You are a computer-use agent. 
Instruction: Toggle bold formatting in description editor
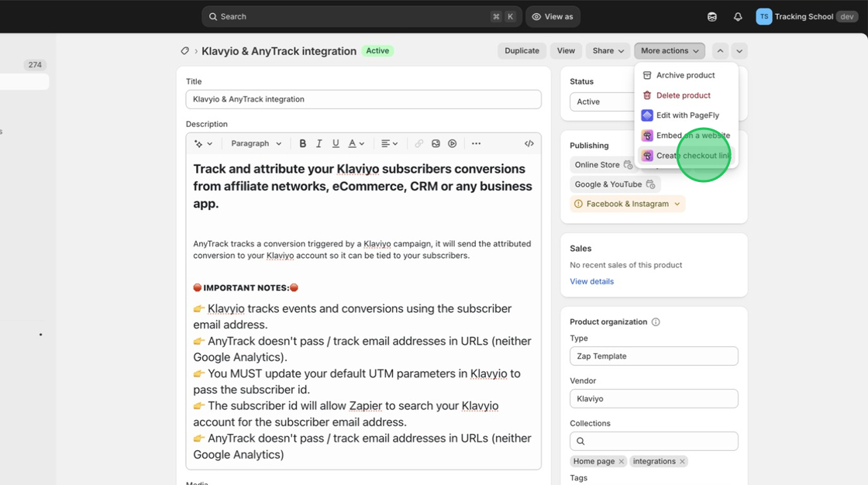(x=303, y=143)
